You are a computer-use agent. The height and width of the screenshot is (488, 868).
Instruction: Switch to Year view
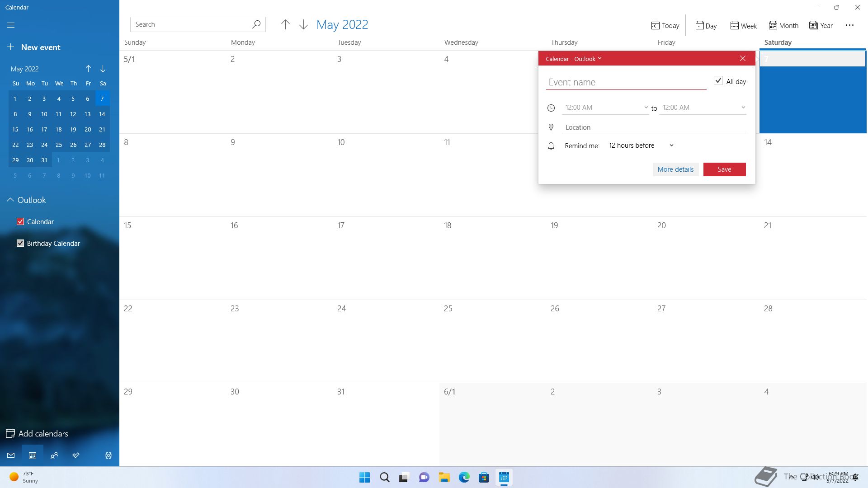(x=821, y=26)
